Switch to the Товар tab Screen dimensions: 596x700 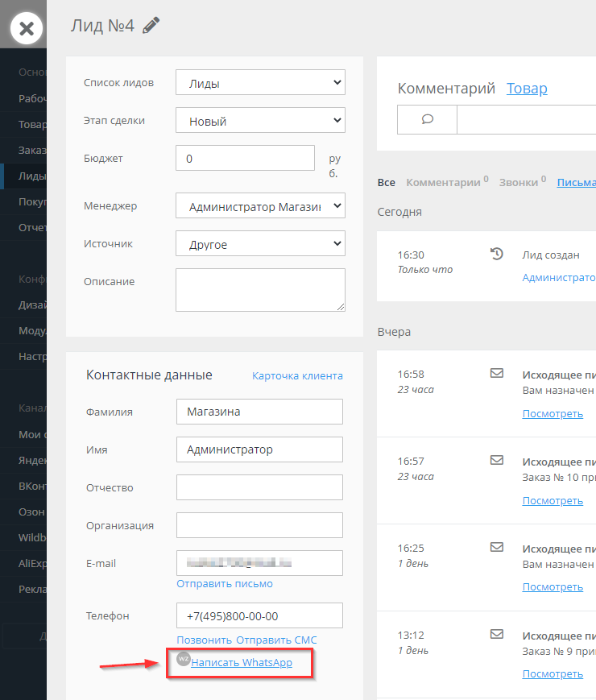[x=527, y=89]
